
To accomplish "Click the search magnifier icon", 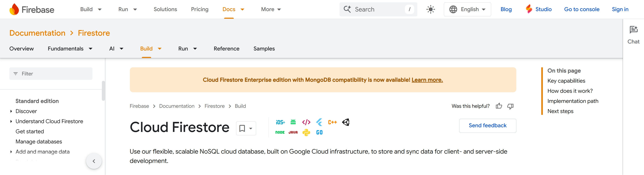I will (x=347, y=9).
